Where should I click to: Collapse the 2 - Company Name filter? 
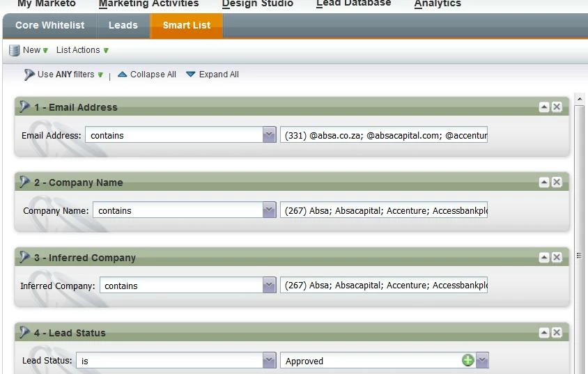click(543, 182)
